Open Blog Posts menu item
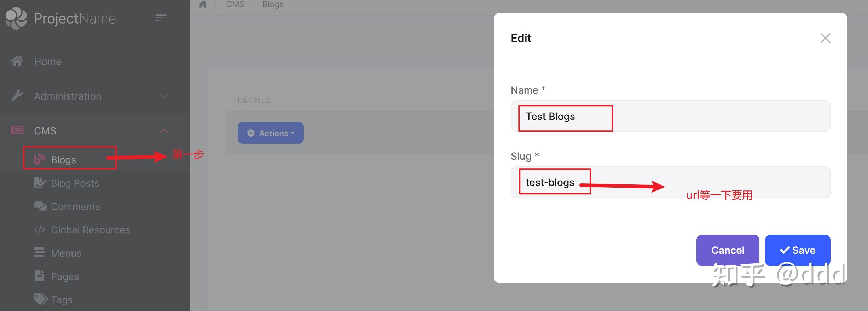The width and height of the screenshot is (868, 311). point(75,183)
